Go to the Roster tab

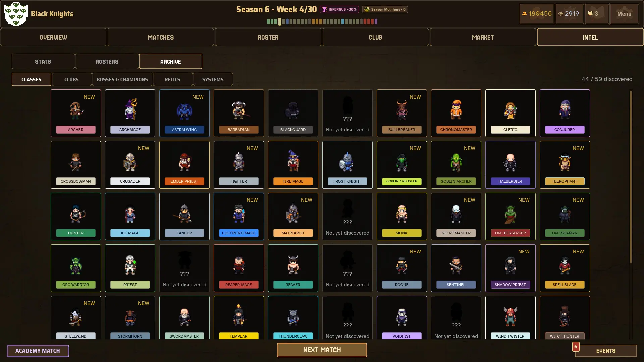pyautogui.click(x=268, y=37)
